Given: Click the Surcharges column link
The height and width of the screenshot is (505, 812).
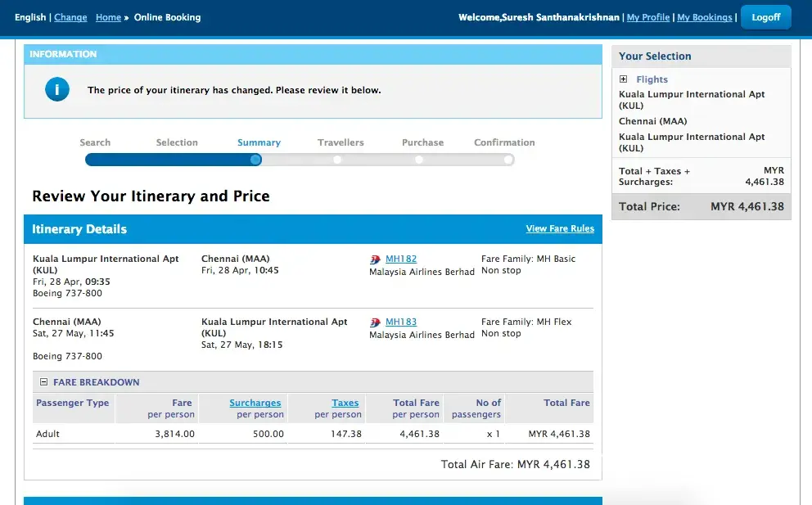Looking at the screenshot, I should tap(255, 403).
